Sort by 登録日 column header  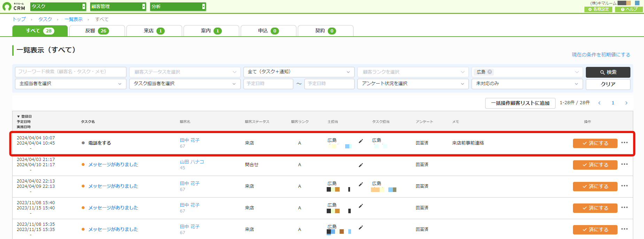click(24, 116)
